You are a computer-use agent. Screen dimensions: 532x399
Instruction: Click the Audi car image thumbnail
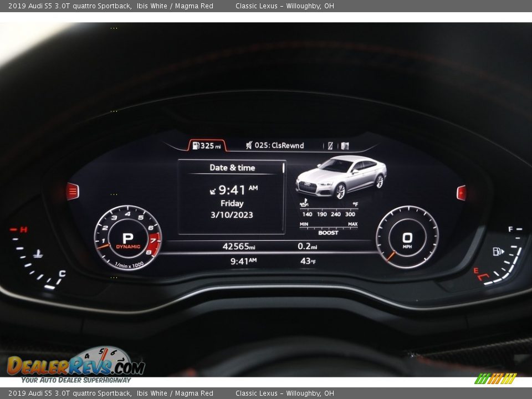[341, 177]
